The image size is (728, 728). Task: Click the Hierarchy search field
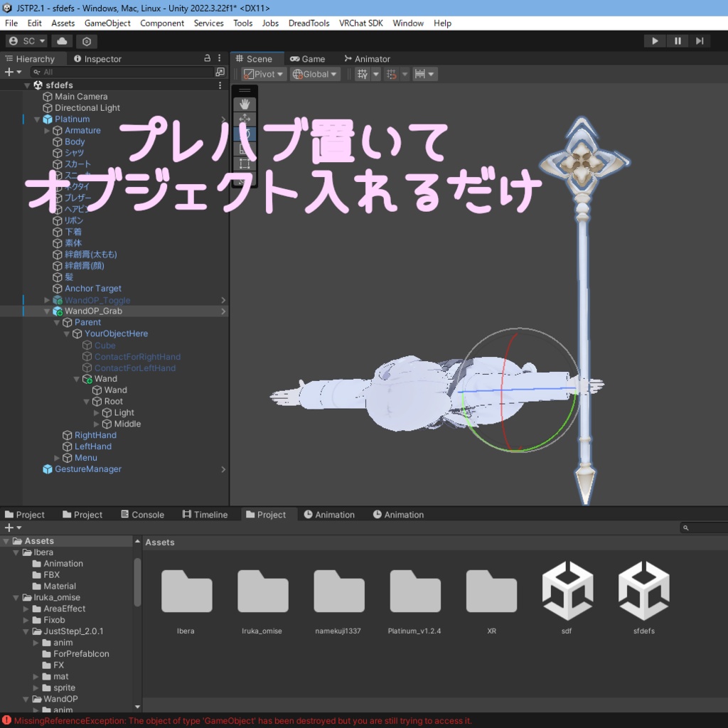coord(122,72)
